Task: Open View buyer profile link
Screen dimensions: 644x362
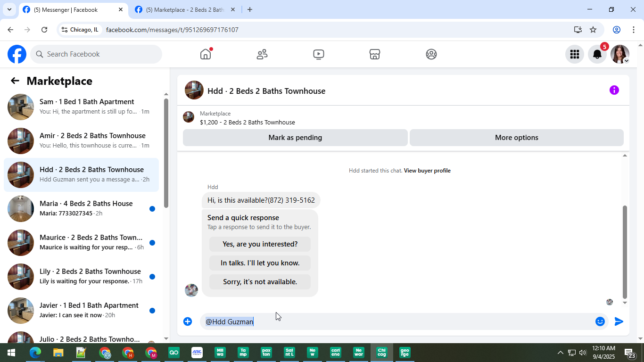Action: coord(427,171)
